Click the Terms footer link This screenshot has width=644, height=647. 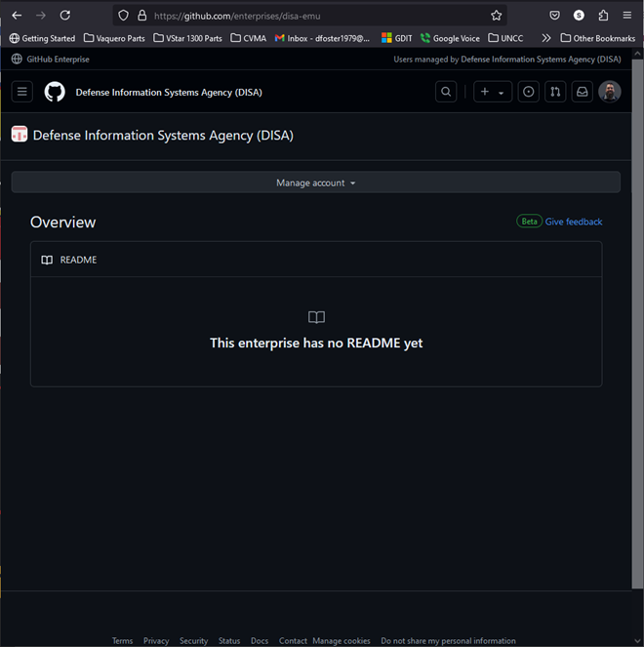(x=123, y=641)
